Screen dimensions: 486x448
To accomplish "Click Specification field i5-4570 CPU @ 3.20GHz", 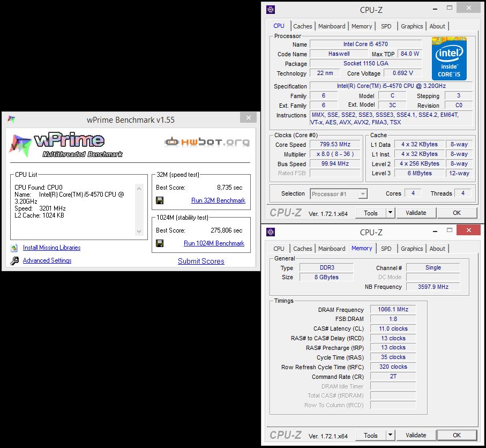I will (x=391, y=86).
